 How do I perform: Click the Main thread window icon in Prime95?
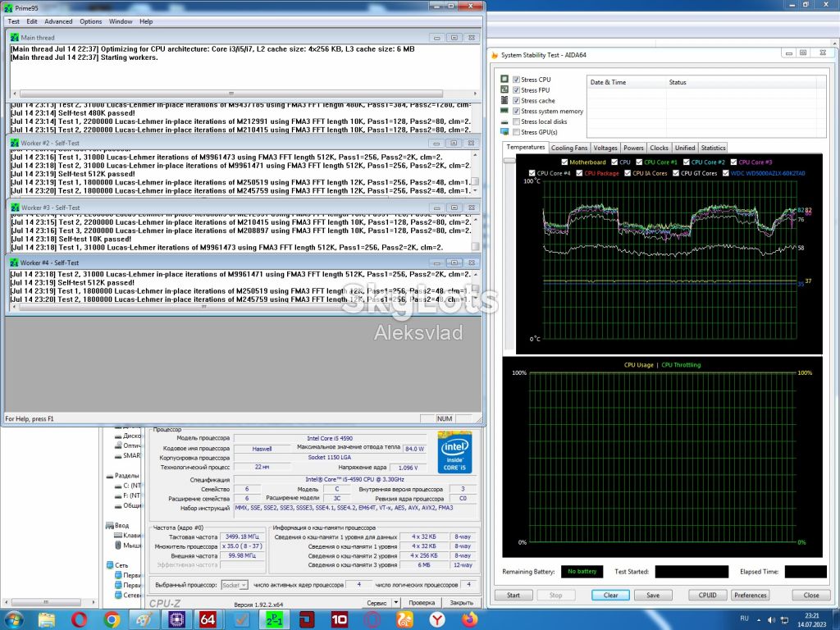pos(15,38)
